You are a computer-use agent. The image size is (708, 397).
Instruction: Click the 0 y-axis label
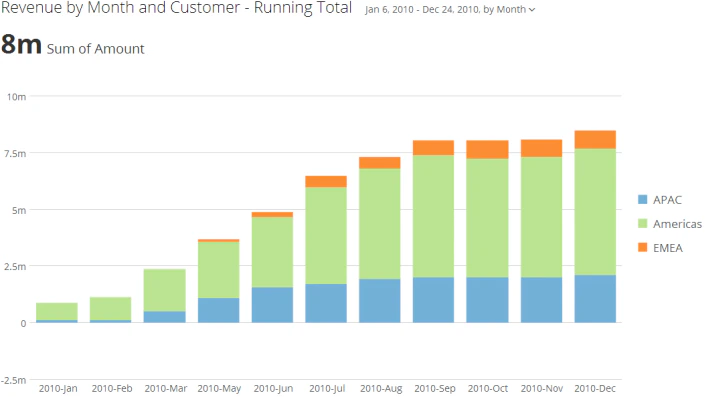23,323
